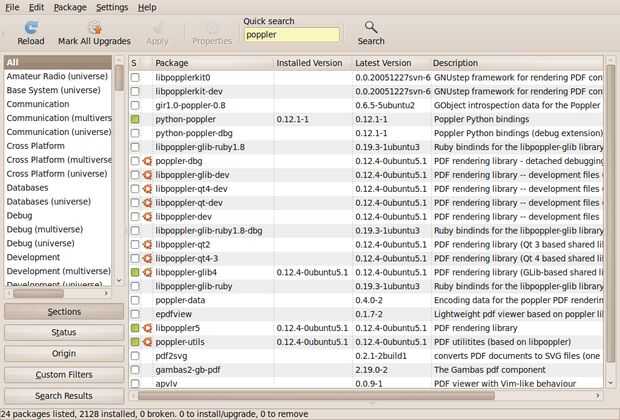Click the Search Results button
The image size is (620, 420).
64,395
